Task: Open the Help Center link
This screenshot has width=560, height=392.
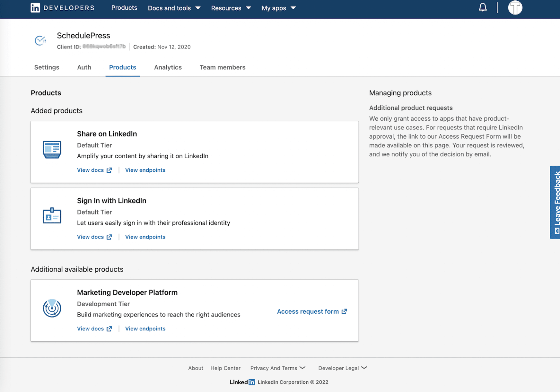Action: tap(225, 368)
